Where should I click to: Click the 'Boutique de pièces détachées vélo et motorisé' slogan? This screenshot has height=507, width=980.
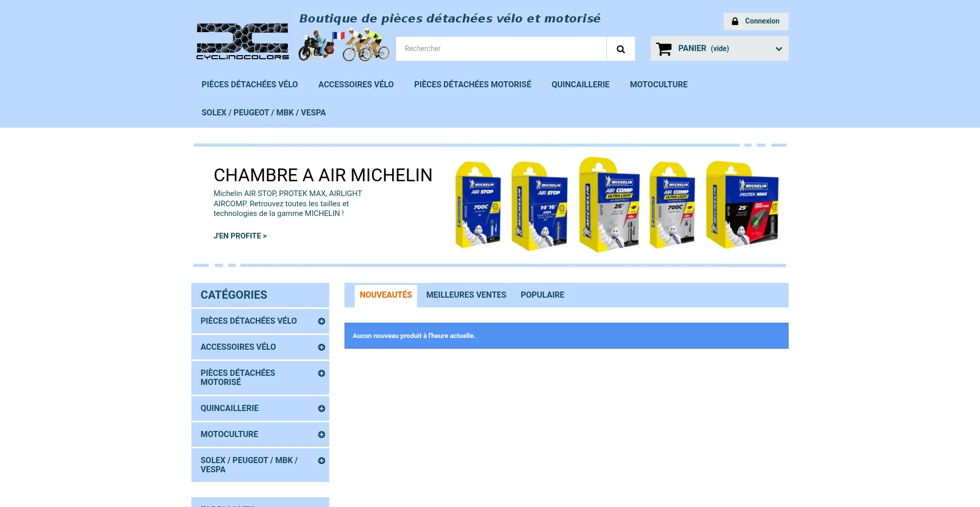(450, 19)
